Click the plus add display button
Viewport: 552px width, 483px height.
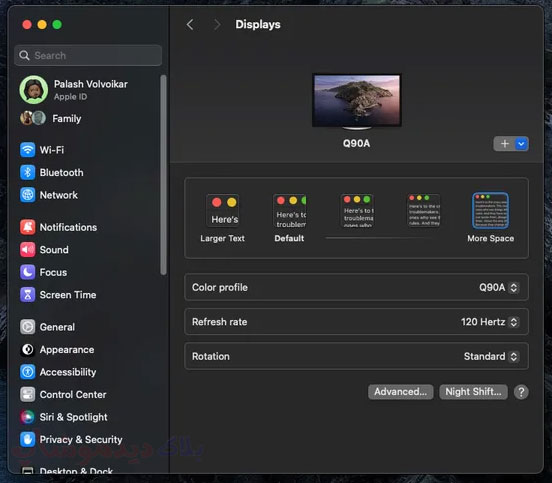click(504, 144)
